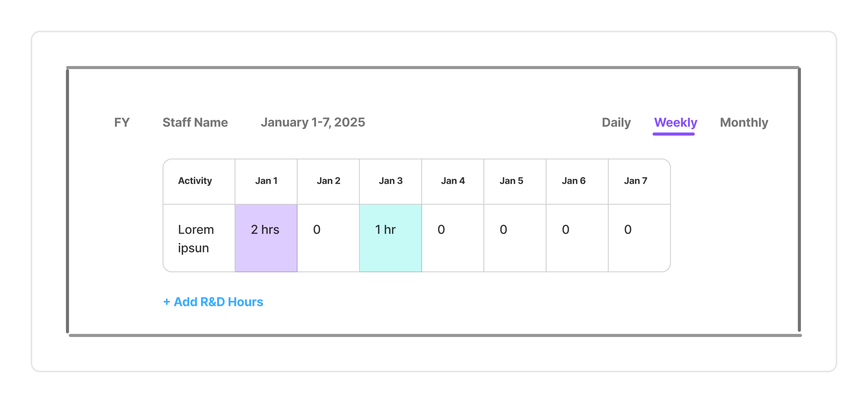Screen dimensions: 868x403
Task: Click the Jan 7 hours cell
Action: [x=639, y=238]
